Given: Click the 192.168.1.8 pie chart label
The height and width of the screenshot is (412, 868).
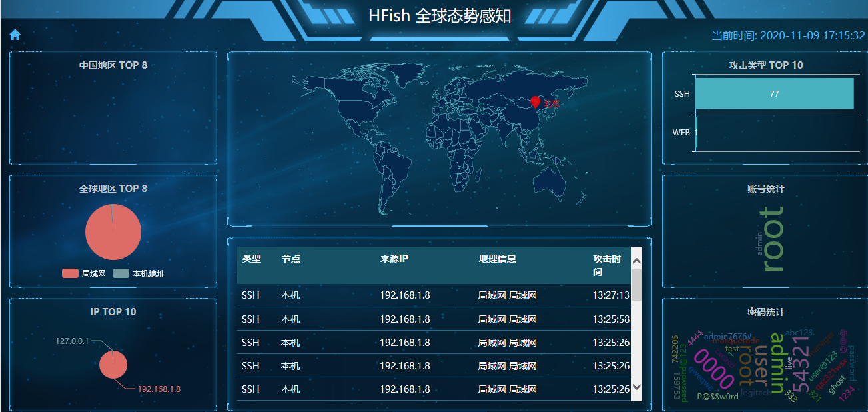Looking at the screenshot, I should [x=159, y=389].
